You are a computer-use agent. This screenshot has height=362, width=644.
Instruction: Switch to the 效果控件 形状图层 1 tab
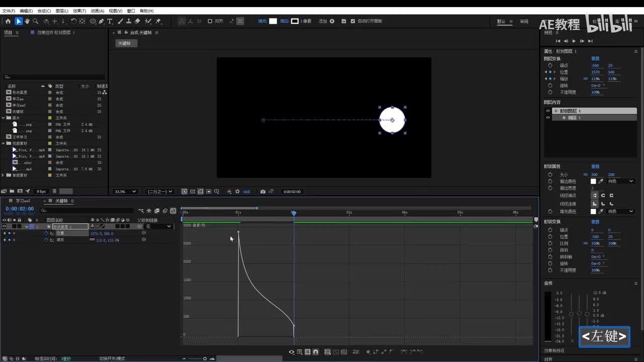coord(56,32)
